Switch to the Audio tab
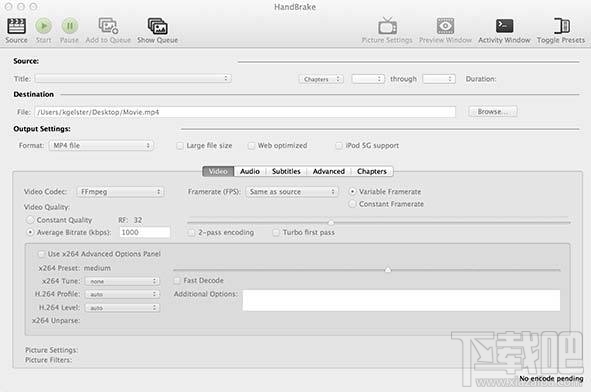This screenshot has width=591, height=392. 250,172
